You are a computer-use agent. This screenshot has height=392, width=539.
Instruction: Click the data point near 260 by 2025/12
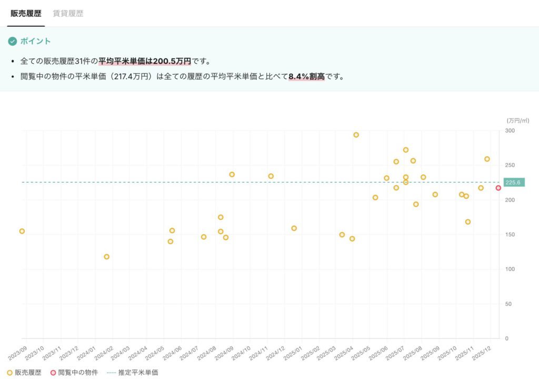point(487,159)
